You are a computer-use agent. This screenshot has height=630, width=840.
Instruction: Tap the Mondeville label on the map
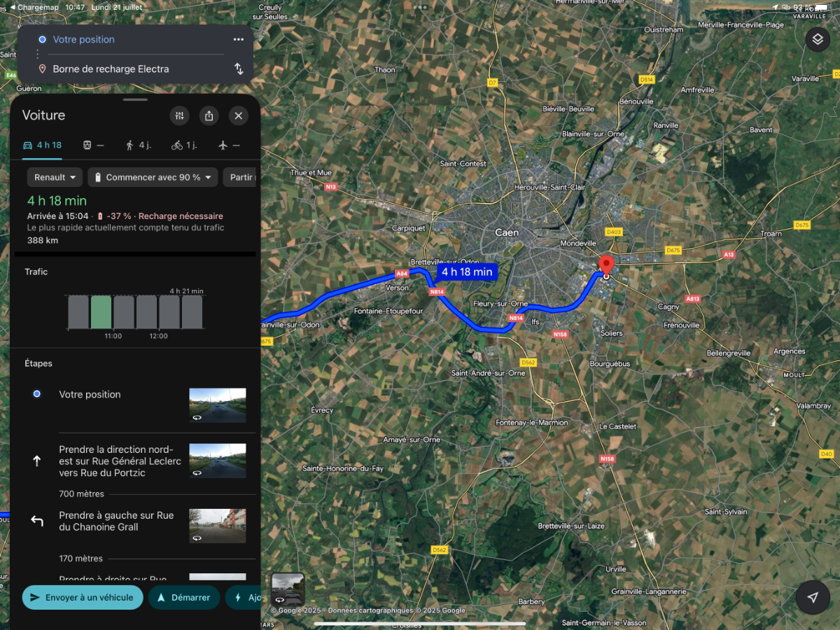pos(578,244)
